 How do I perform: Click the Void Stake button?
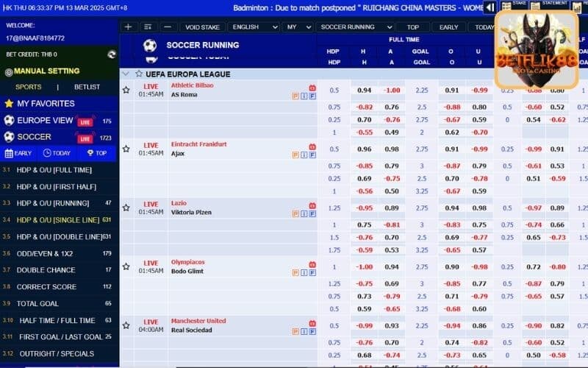pos(203,27)
